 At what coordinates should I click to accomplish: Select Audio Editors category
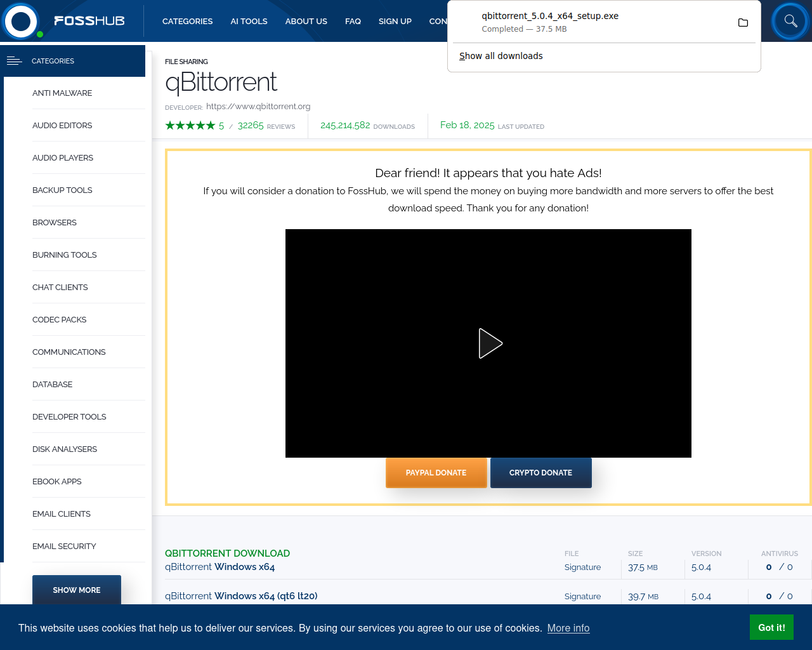pyautogui.click(x=62, y=125)
